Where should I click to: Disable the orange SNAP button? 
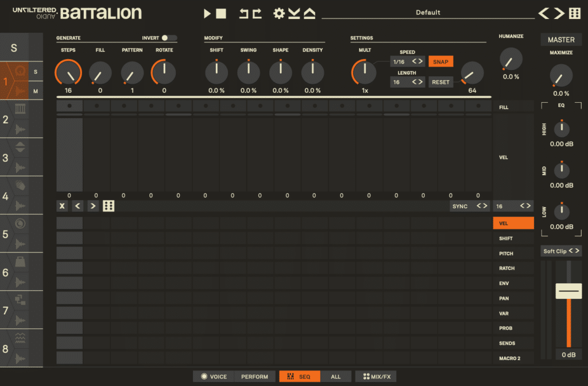(x=440, y=62)
